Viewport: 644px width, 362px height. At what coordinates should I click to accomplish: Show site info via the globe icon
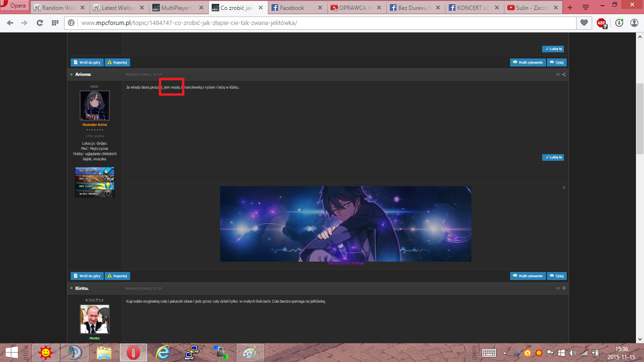click(x=72, y=23)
